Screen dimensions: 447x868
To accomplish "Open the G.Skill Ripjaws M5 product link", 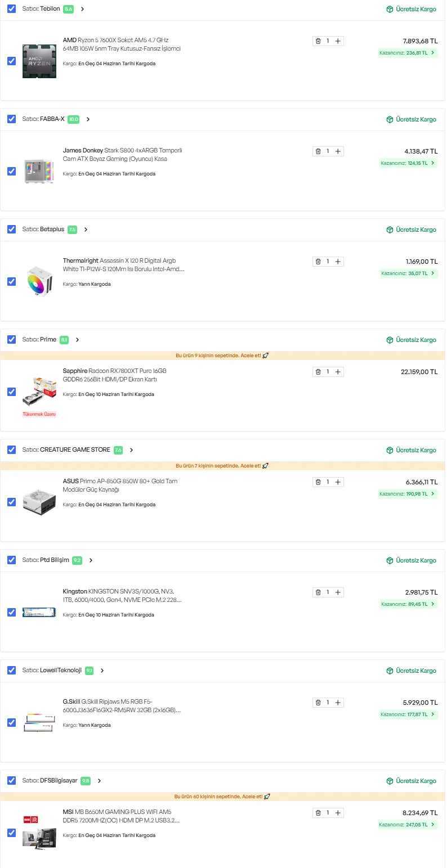I will 122,706.
